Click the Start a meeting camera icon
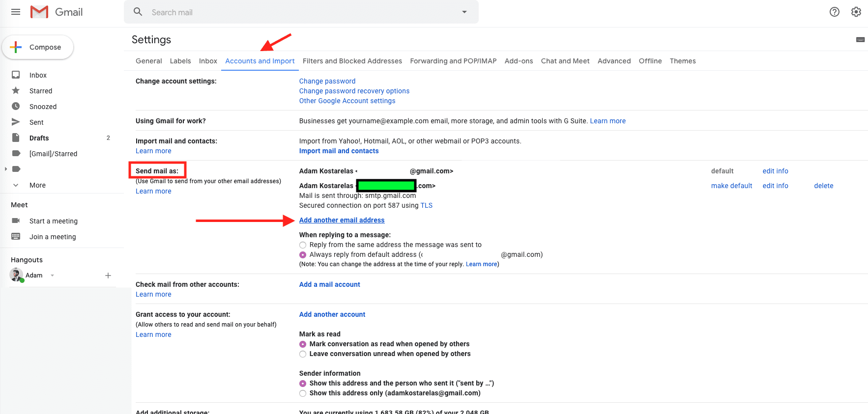Image resolution: width=868 pixels, height=414 pixels. click(16, 221)
